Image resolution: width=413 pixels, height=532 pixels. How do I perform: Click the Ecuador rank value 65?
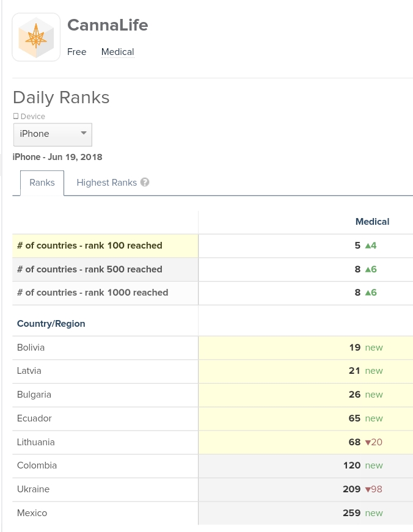(x=354, y=418)
